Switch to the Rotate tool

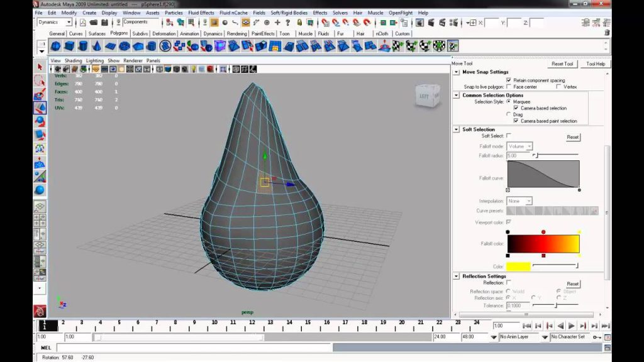click(40, 121)
